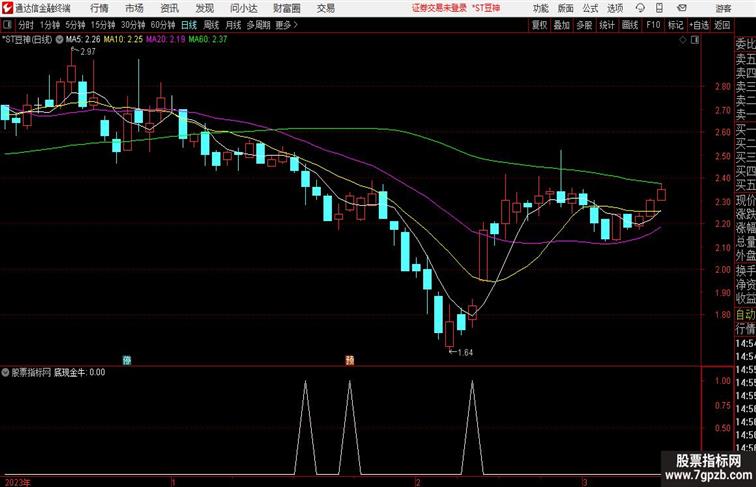Click the MA20: 2.19 indicator label

(x=166, y=40)
